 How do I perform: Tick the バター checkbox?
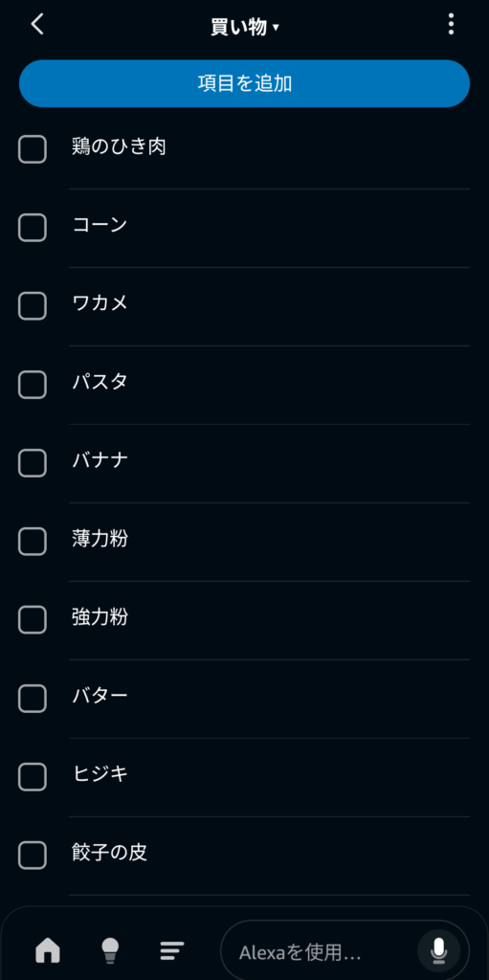click(x=33, y=699)
